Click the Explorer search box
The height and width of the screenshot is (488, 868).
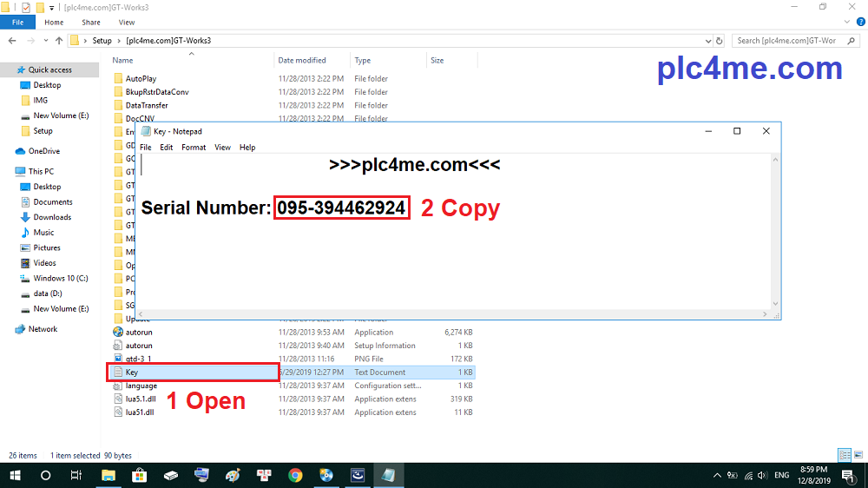[x=795, y=41]
